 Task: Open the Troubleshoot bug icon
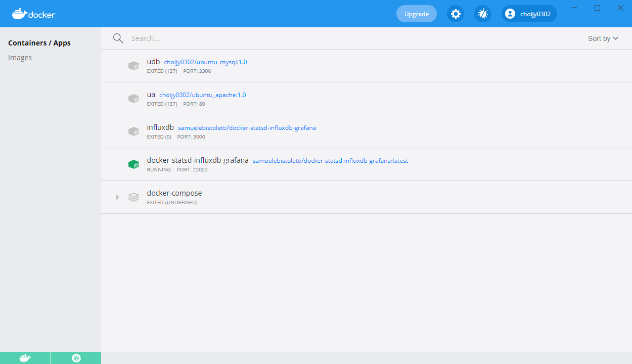[x=483, y=14]
